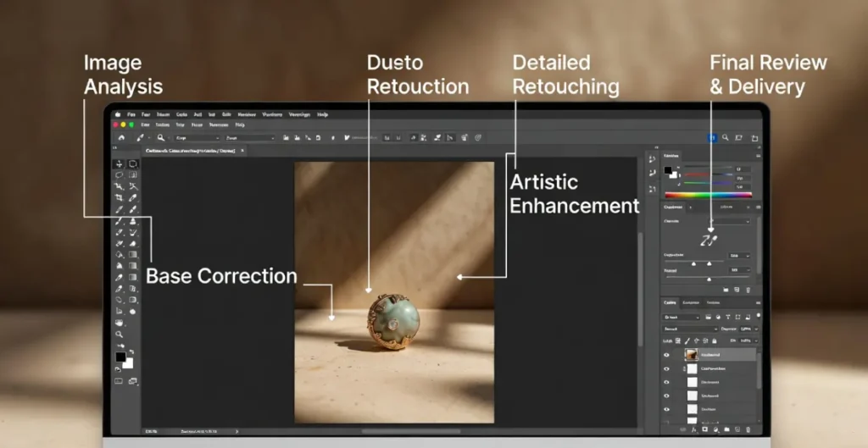Open the Layers panel flyout menu
Image resolution: width=868 pixels, height=448 pixels.
pos(758,302)
